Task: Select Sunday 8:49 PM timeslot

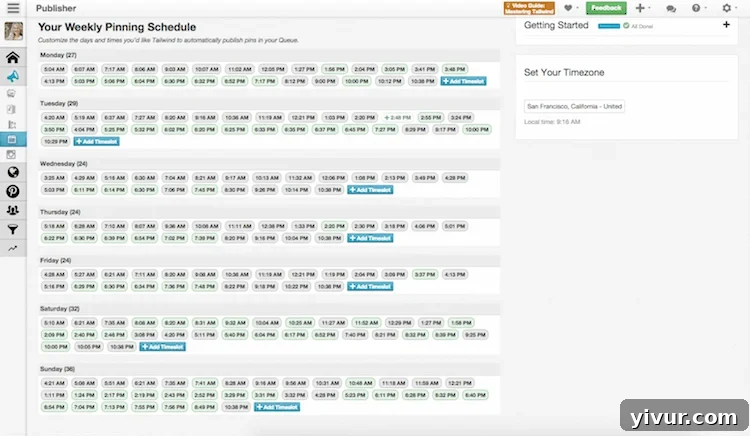Action: click(x=204, y=407)
